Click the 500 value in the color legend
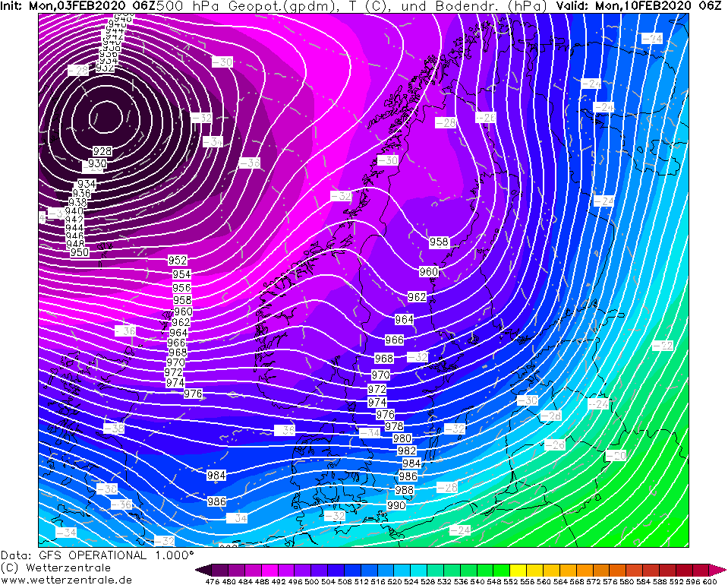This screenshot has height=585, width=728. [312, 580]
